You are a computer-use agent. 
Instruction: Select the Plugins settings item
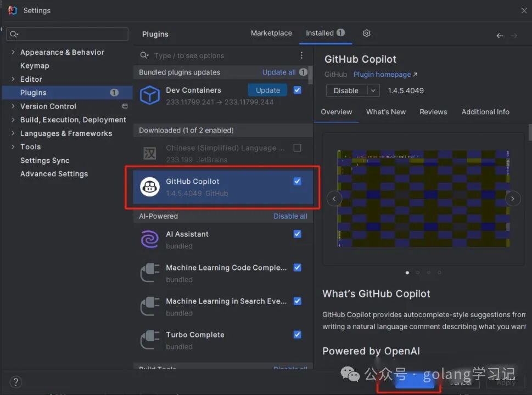click(x=67, y=93)
